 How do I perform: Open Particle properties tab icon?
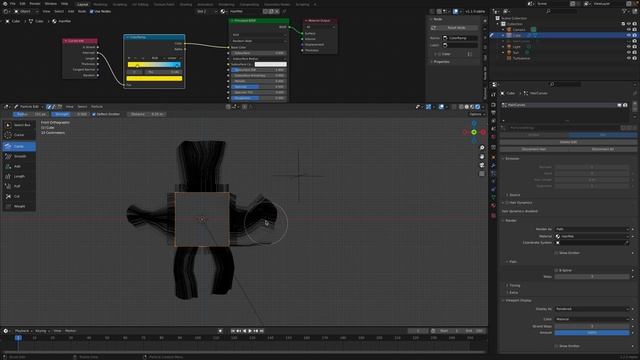click(x=493, y=173)
